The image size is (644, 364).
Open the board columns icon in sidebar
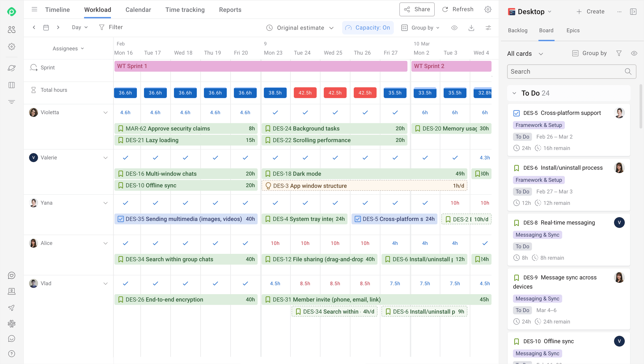click(11, 85)
